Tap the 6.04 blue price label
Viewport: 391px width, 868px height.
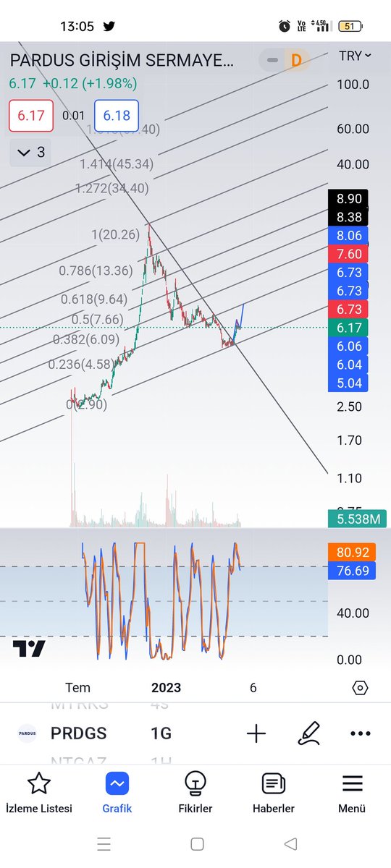[348, 365]
